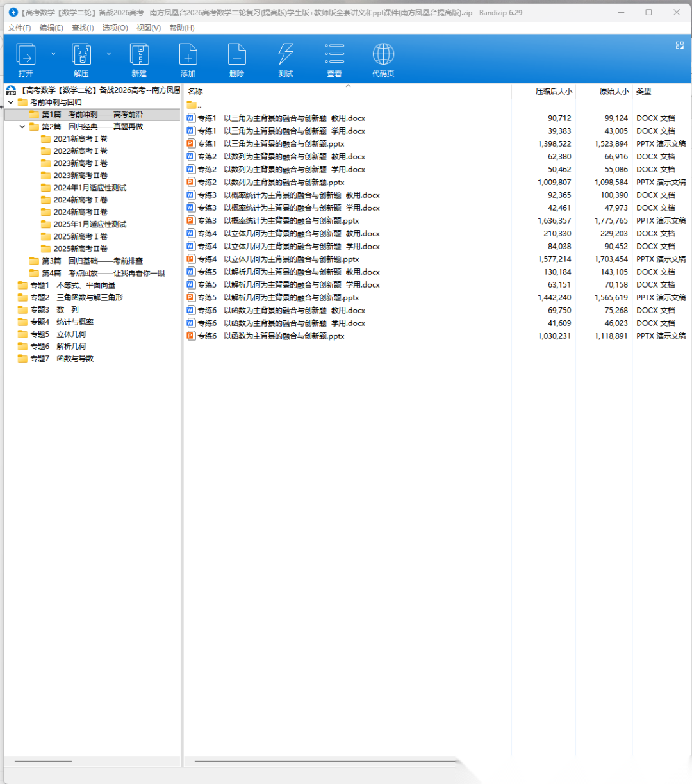Open dropdown arrow next to 打开
The width and height of the screenshot is (692, 784).
click(53, 54)
